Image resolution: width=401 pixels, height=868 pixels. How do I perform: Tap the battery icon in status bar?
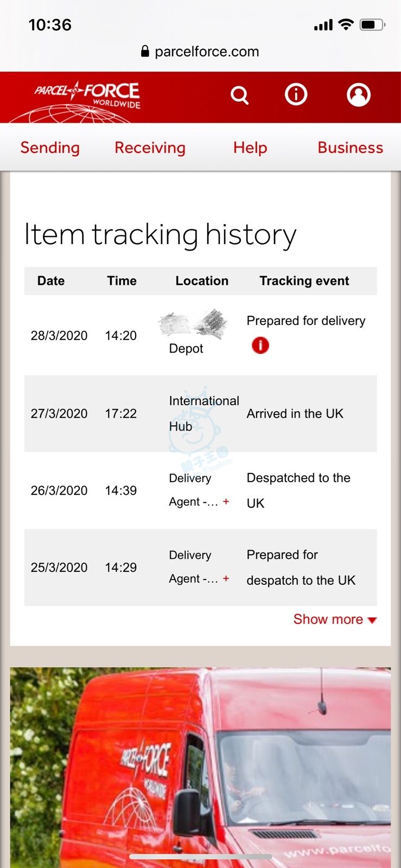click(372, 24)
